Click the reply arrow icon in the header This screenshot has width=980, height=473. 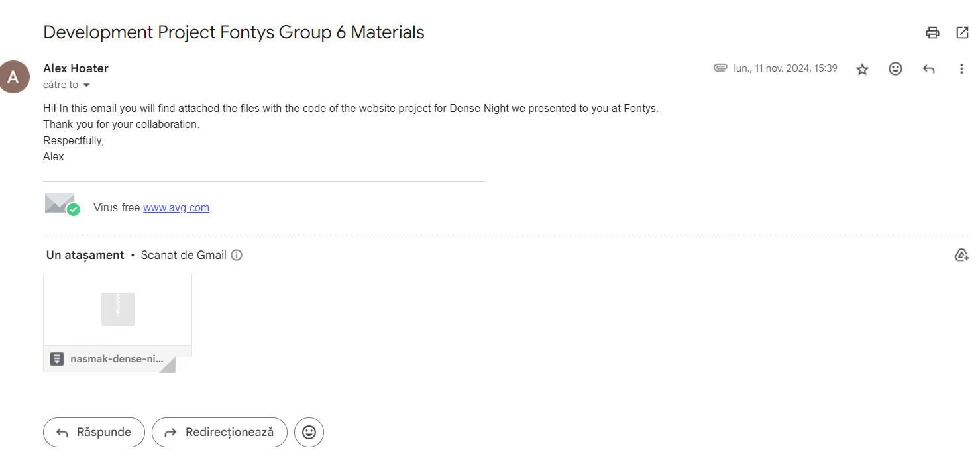[928, 69]
